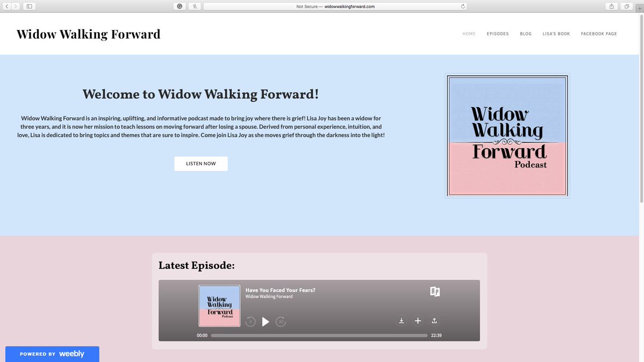Click the Safari share icon in the toolbar

(611, 6)
